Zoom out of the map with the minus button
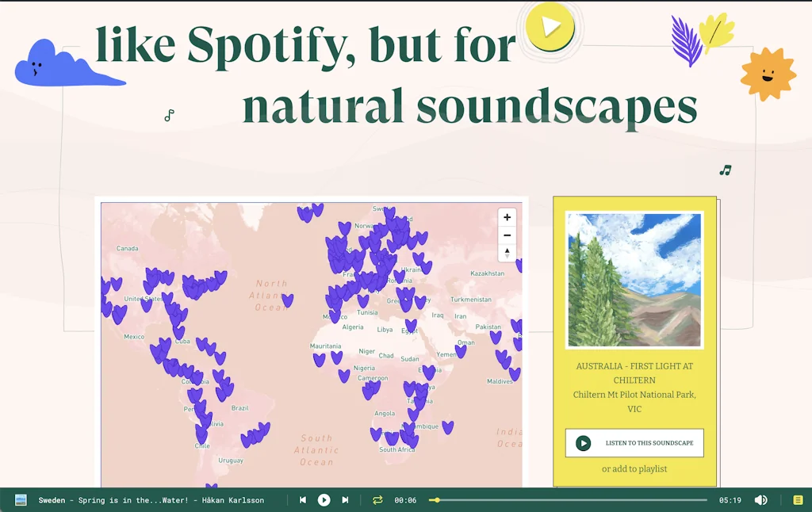The height and width of the screenshot is (512, 812). (x=507, y=235)
